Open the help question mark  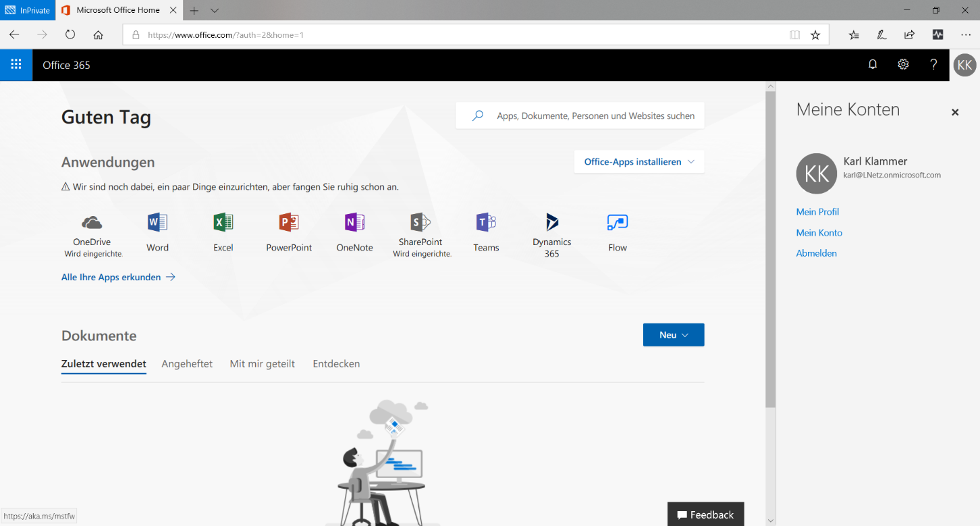click(x=933, y=65)
